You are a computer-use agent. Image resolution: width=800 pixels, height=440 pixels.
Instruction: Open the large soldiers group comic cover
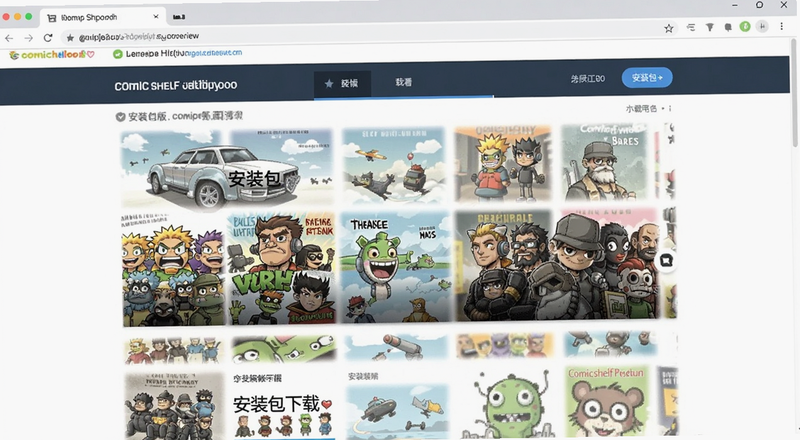tap(558, 264)
